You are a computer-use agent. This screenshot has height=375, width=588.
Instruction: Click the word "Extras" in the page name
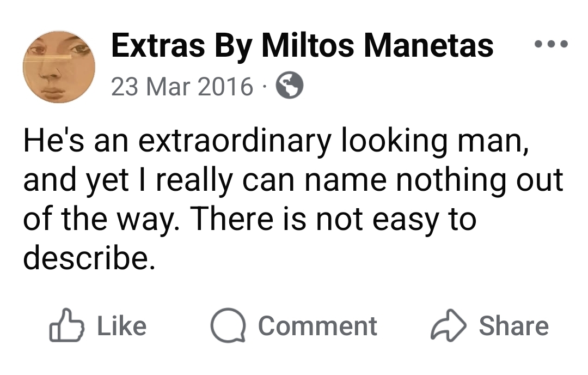[158, 46]
